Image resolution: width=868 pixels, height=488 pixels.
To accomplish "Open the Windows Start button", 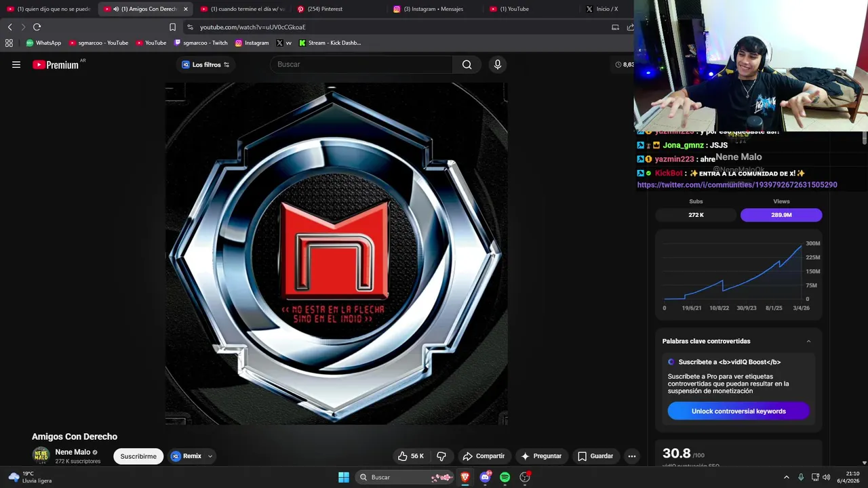I will tap(344, 477).
